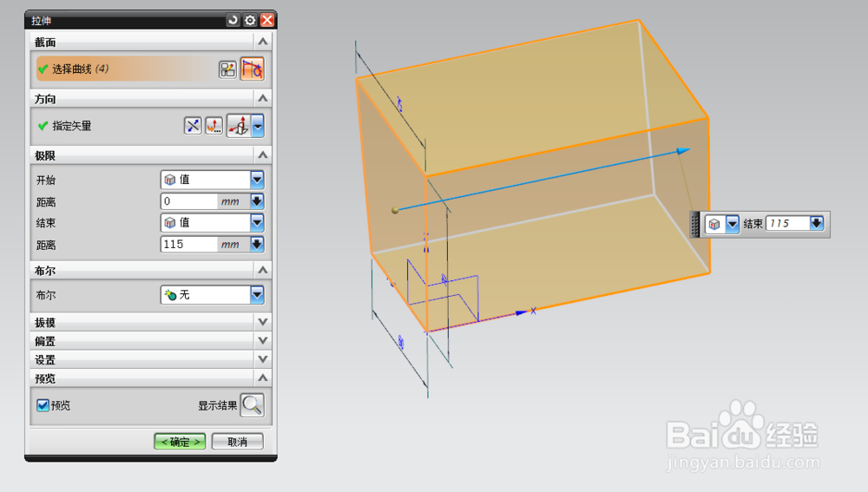Click the reset dialog icon in title bar
868x492 pixels.
click(x=233, y=21)
